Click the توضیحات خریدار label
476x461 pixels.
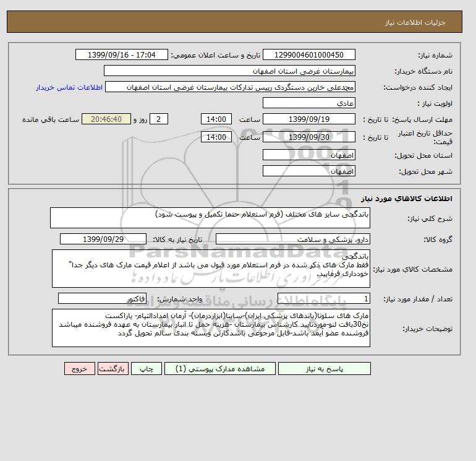[x=427, y=329]
